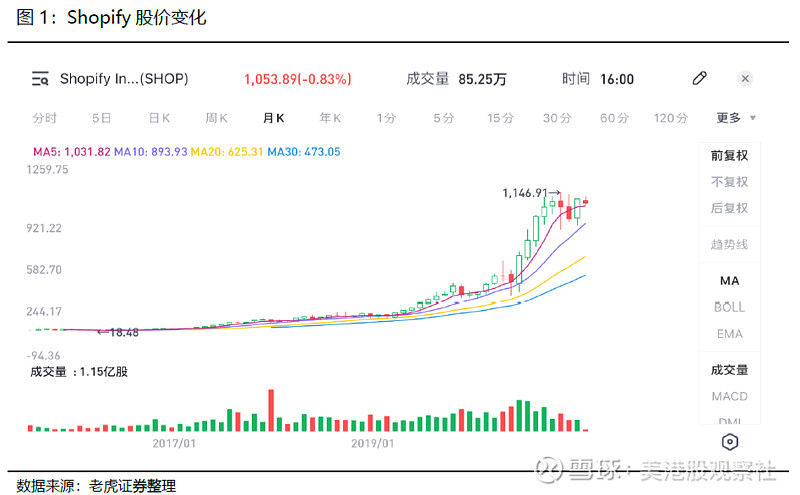Click the tallest red volume bar

[x=271, y=410]
